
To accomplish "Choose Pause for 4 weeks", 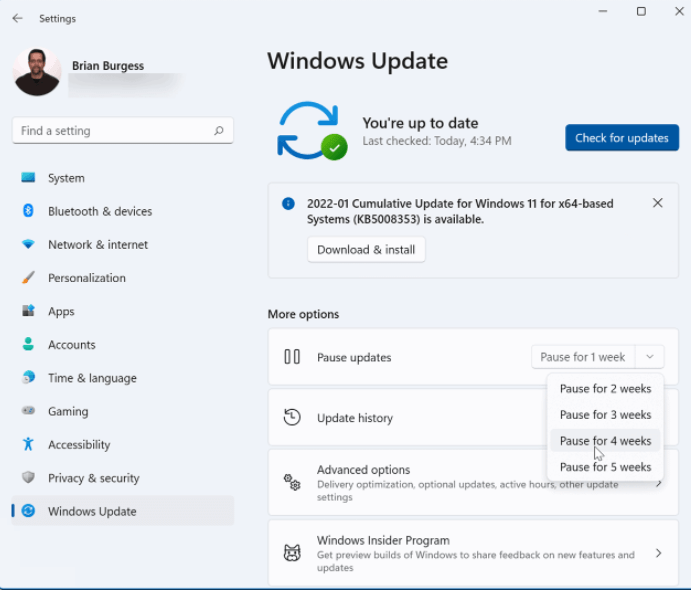I will pyautogui.click(x=605, y=441).
